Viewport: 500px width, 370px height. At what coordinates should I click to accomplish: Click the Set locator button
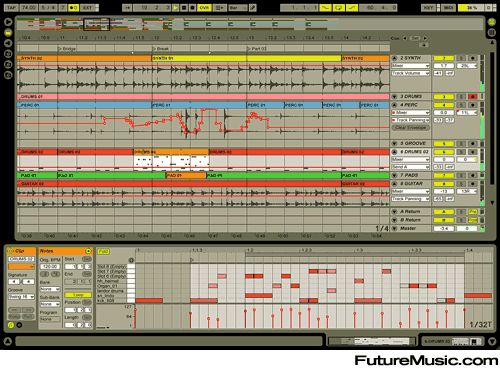click(x=415, y=38)
